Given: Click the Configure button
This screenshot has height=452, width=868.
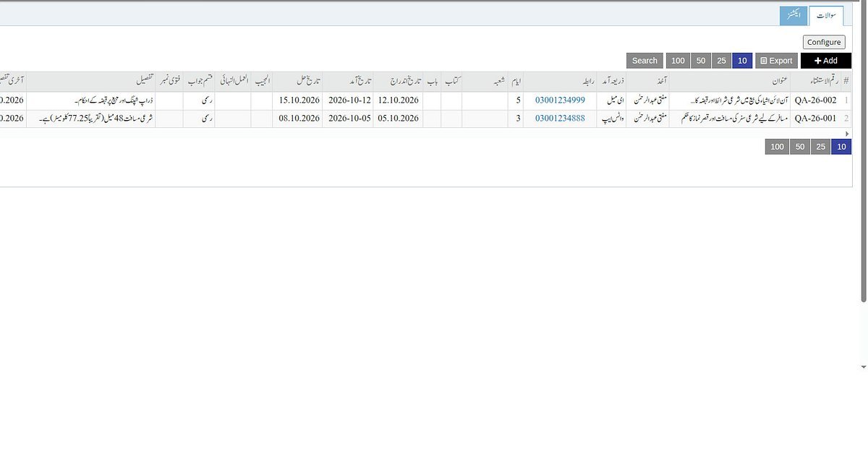Looking at the screenshot, I should (824, 42).
